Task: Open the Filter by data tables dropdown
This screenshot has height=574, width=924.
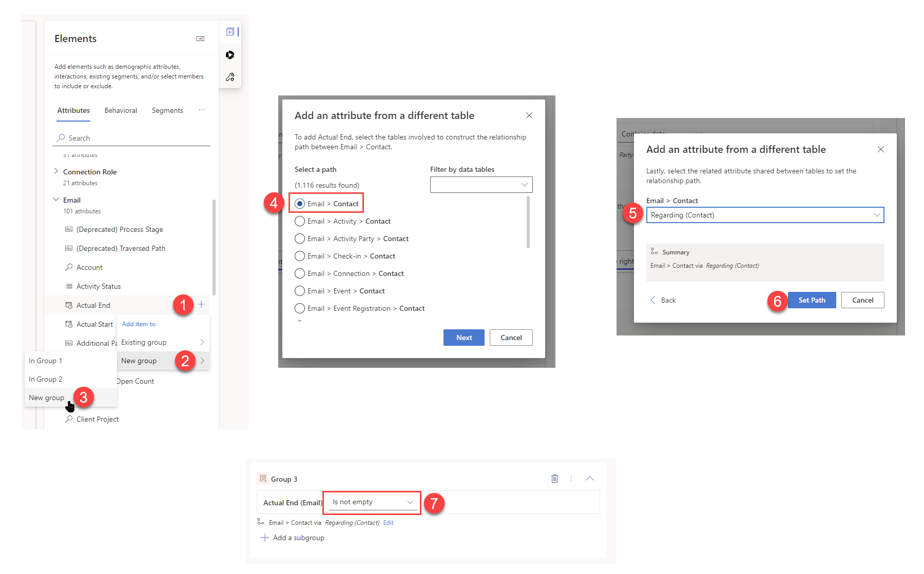Action: tap(481, 185)
